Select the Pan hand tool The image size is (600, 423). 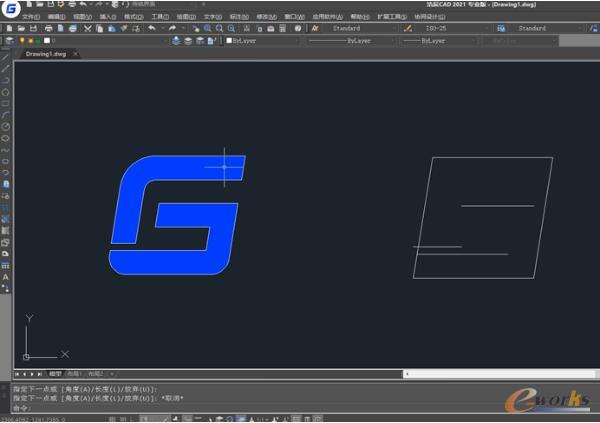[196, 28]
